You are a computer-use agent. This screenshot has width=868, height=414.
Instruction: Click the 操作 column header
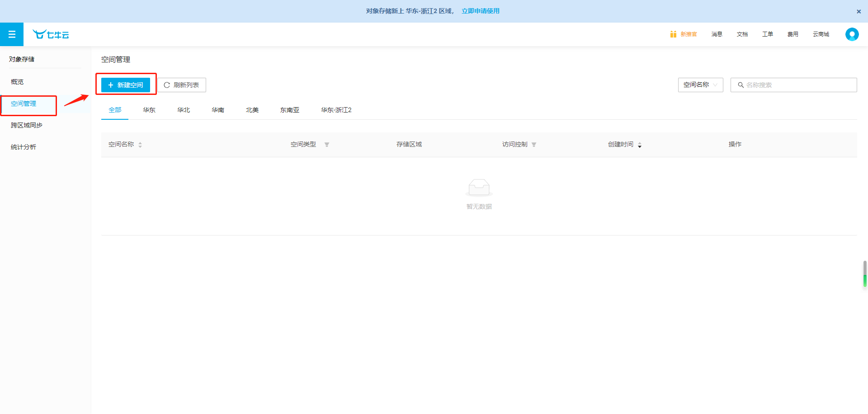point(735,145)
